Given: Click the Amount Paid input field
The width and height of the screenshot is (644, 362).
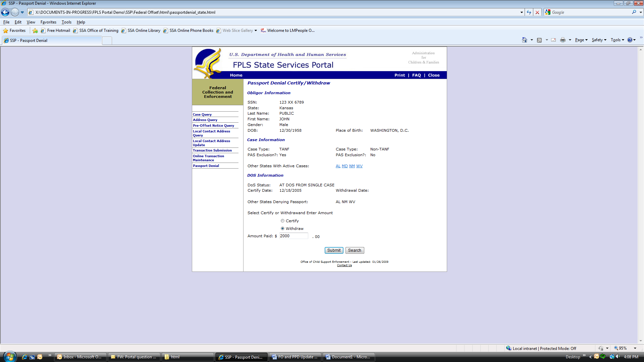Looking at the screenshot, I should pos(293,236).
